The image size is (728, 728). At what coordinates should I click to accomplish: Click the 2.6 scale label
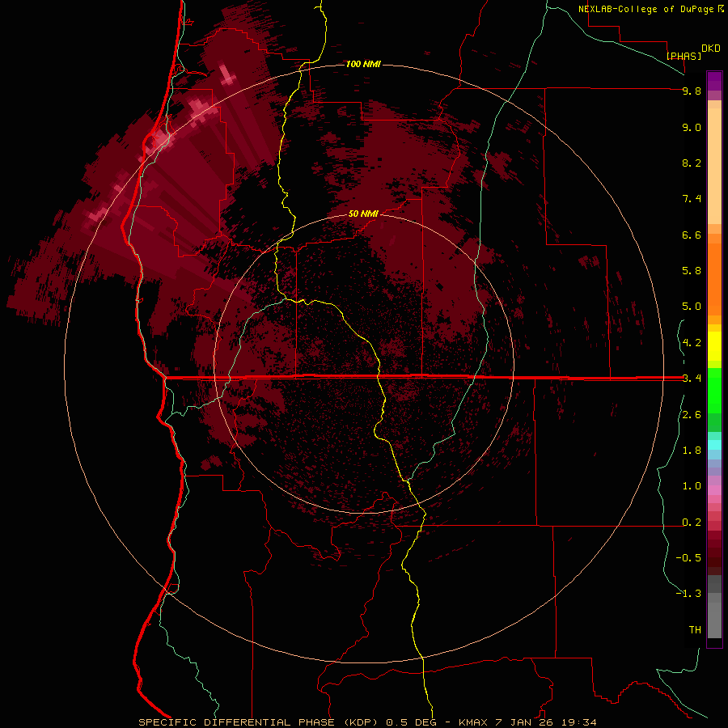(x=692, y=415)
